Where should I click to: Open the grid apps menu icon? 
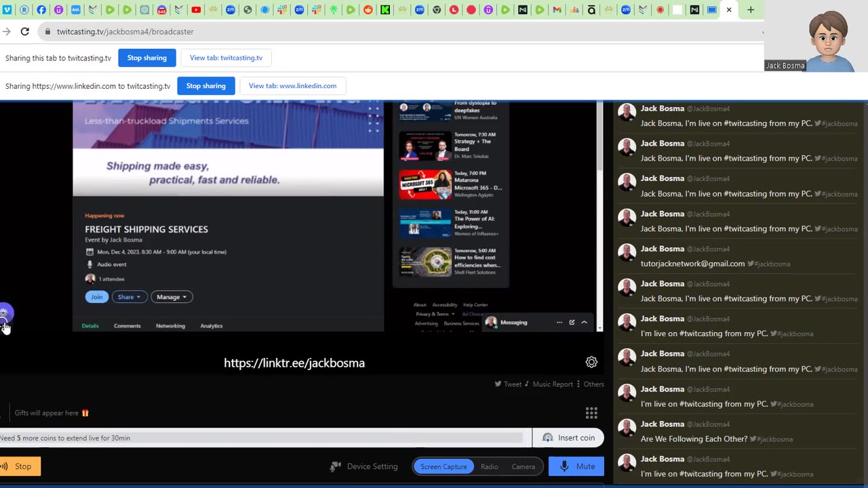[x=591, y=413]
